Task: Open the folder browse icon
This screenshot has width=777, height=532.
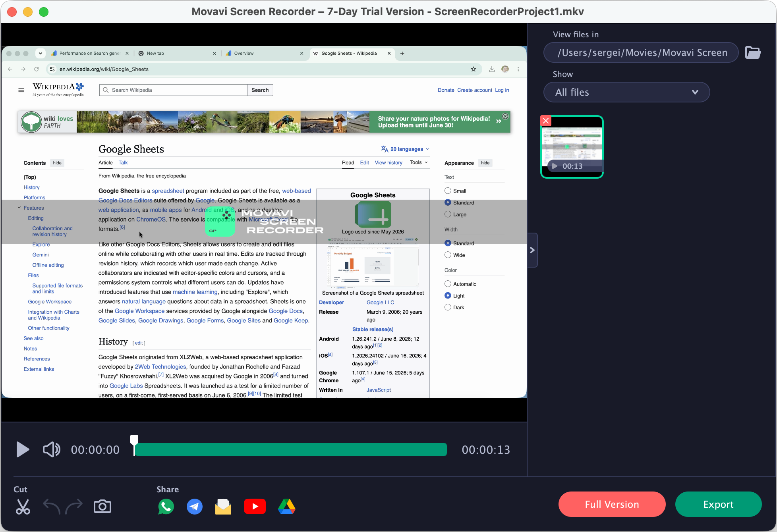Action: click(753, 52)
